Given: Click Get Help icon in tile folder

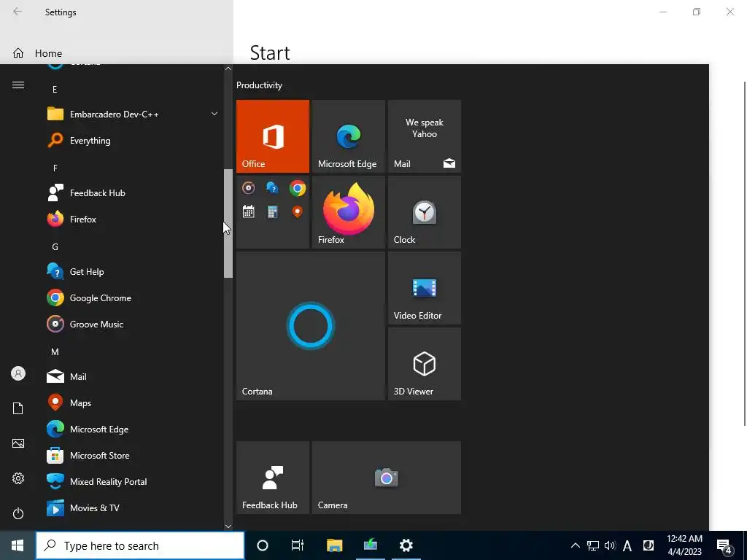Looking at the screenshot, I should click(x=273, y=187).
